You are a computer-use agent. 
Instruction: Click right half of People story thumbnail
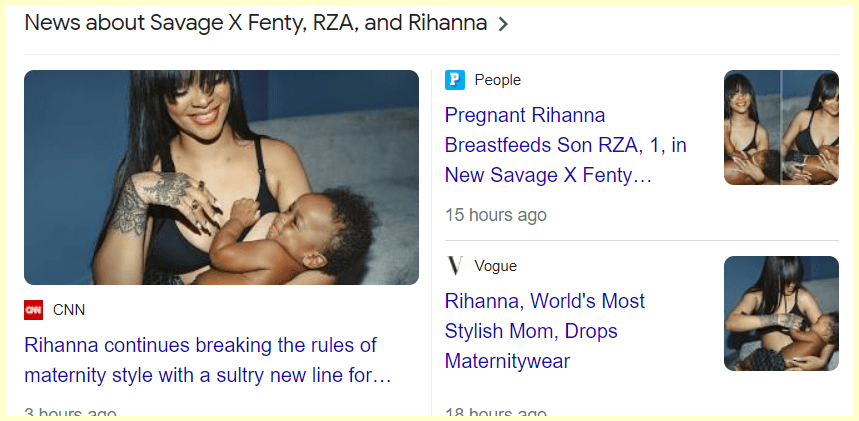pyautogui.click(x=811, y=127)
